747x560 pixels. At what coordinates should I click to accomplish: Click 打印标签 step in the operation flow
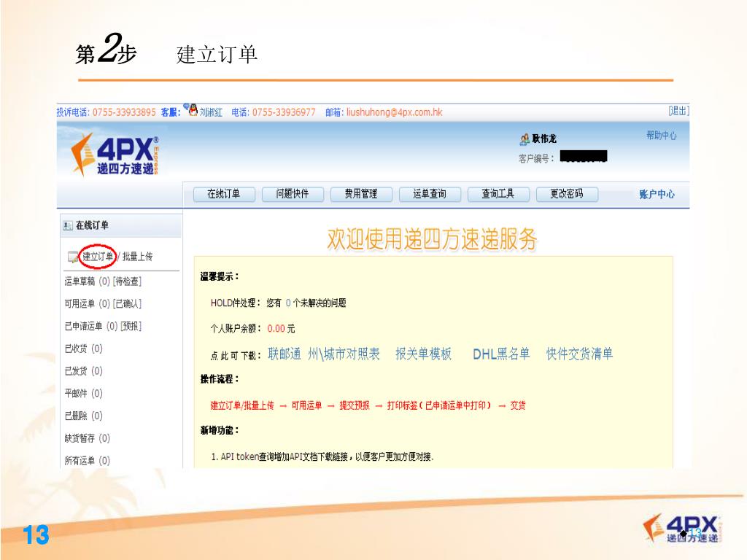point(438,405)
